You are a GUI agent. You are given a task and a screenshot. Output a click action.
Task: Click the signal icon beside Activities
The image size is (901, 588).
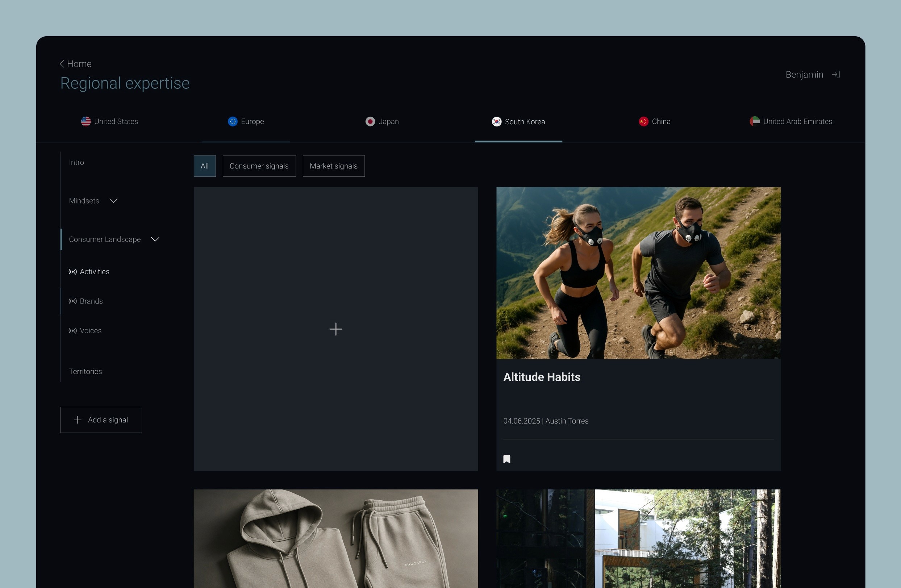point(73,272)
